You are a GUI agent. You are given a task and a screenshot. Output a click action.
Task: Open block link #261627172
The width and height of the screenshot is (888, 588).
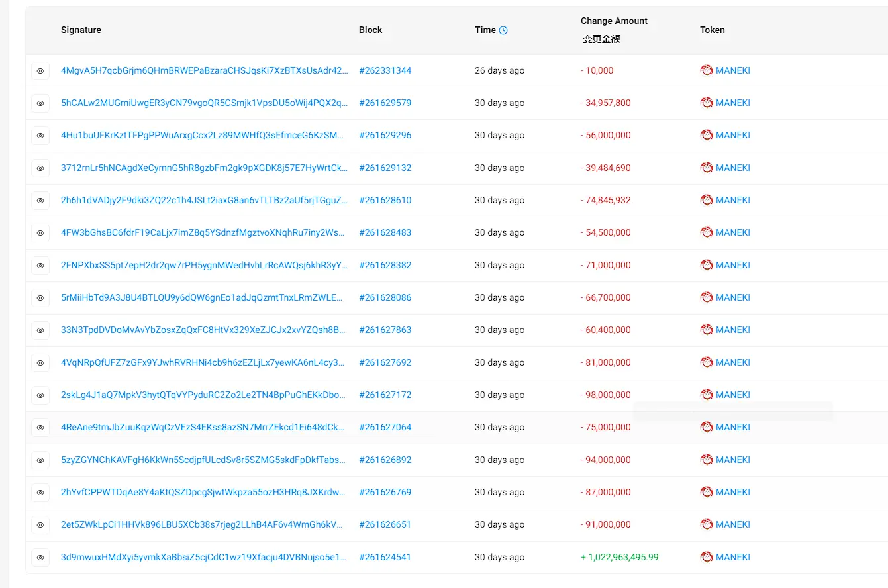click(385, 395)
